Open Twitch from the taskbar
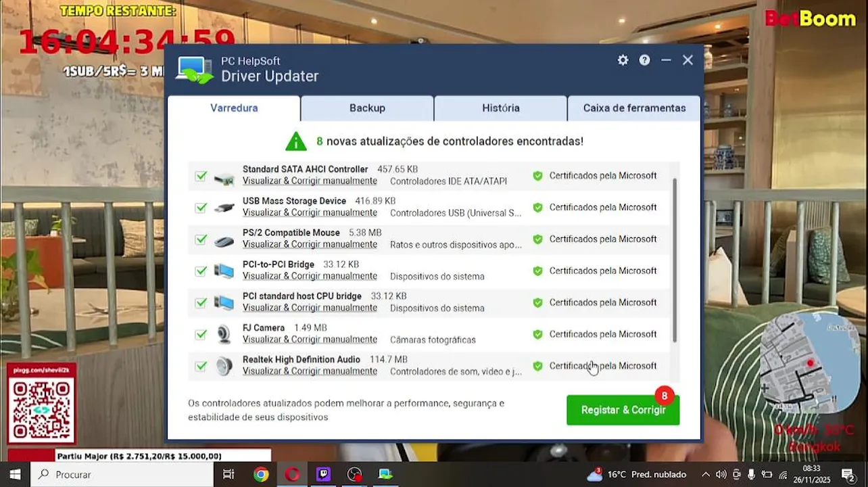The height and width of the screenshot is (487, 868). tap(323, 474)
